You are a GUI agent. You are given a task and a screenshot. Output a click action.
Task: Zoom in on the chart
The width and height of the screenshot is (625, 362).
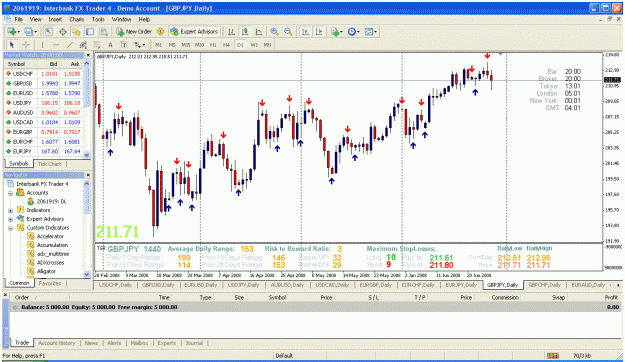pyautogui.click(x=274, y=31)
